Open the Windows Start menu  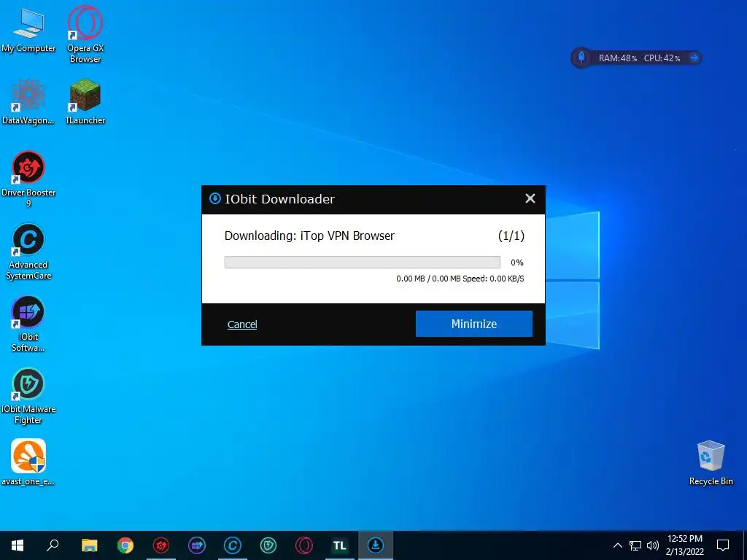coord(18,545)
